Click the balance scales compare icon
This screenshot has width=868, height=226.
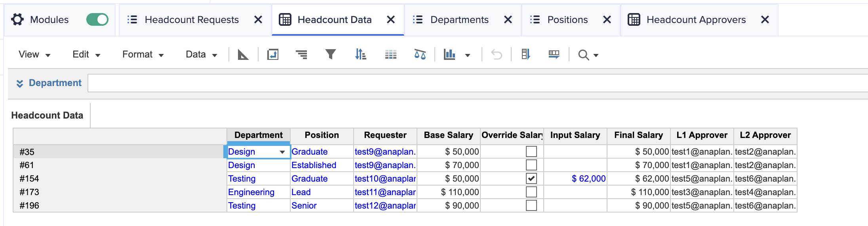pyautogui.click(x=420, y=54)
